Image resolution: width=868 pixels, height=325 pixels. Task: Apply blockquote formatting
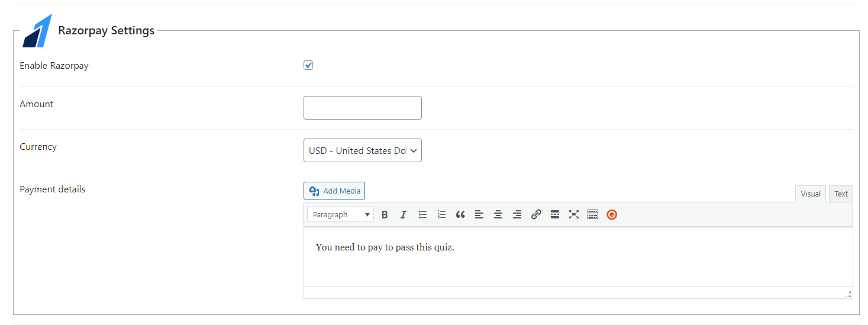(x=460, y=214)
